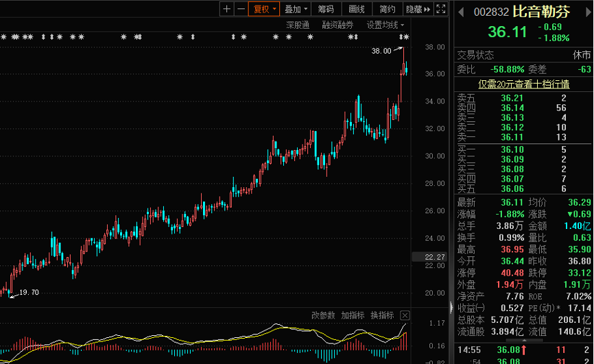Click 买二 price 36.09

click(x=512, y=160)
